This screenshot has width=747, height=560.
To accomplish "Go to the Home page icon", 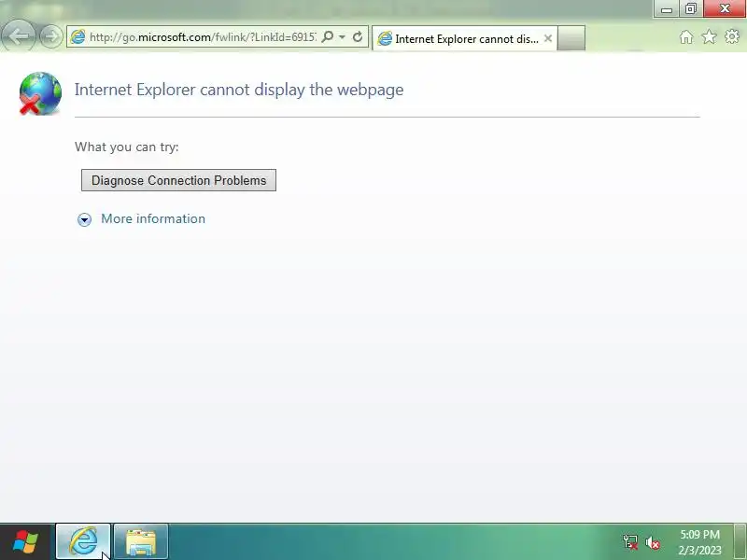I will pos(686,36).
